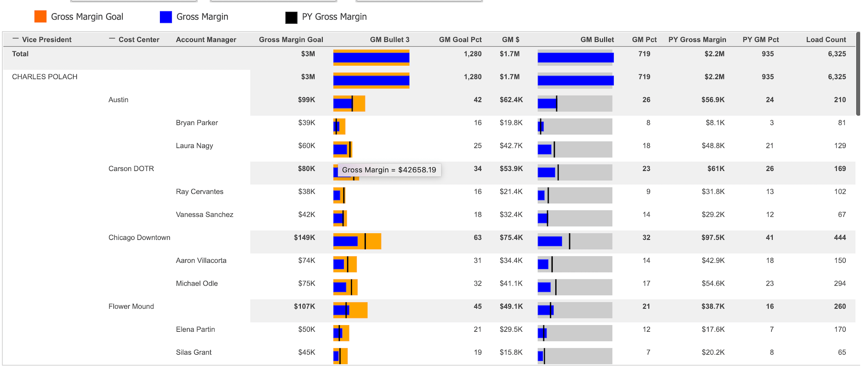Click the GM Pct column header
The height and width of the screenshot is (370, 868).
(x=644, y=39)
